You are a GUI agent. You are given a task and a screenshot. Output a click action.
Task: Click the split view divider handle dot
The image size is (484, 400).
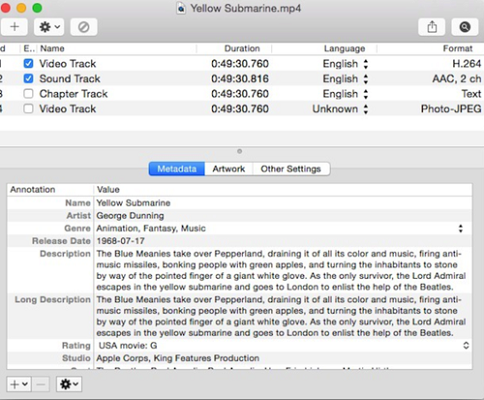[239, 151]
